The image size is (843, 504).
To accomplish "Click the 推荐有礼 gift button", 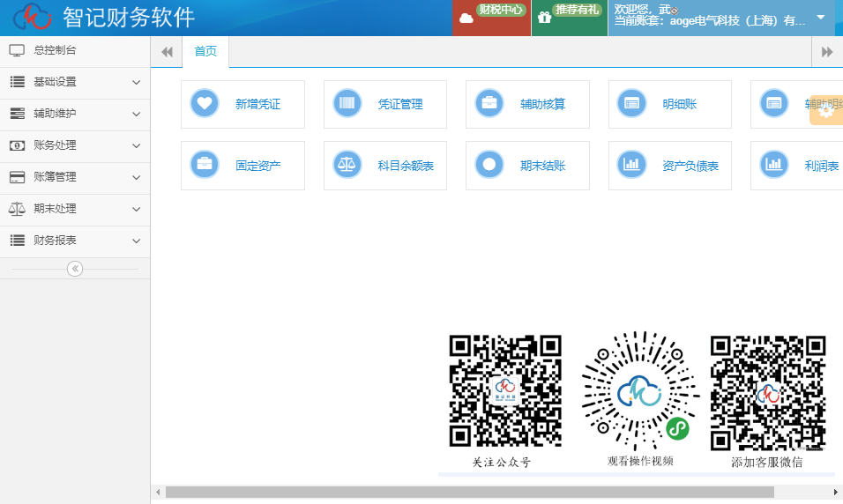I will point(569,18).
